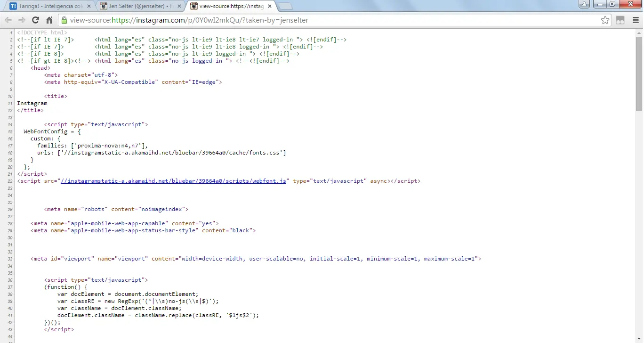Image resolution: width=644 pixels, height=343 pixels.
Task: Click the "[if IE 7]" comment line
Action: [170, 47]
